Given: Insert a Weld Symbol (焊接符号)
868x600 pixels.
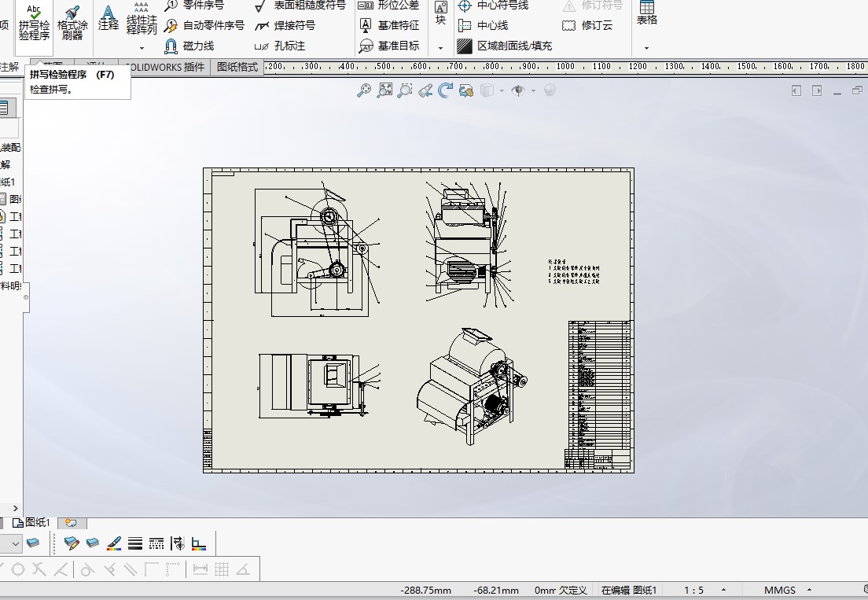Looking at the screenshot, I should click(285, 25).
